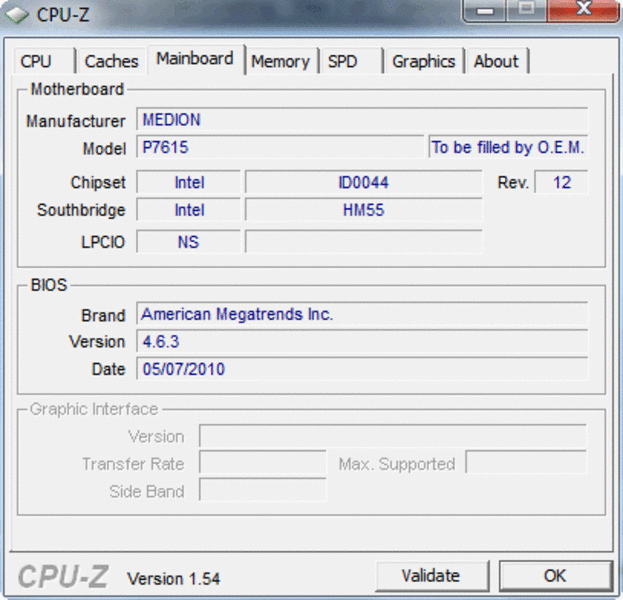Viewport: 623px width, 600px height.
Task: Click the Chipset vendor Intel field
Action: [x=189, y=182]
